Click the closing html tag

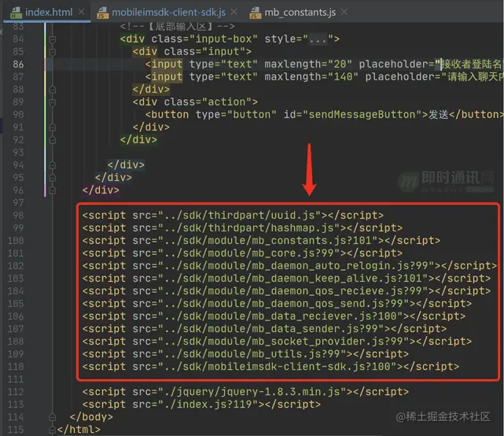(79, 430)
